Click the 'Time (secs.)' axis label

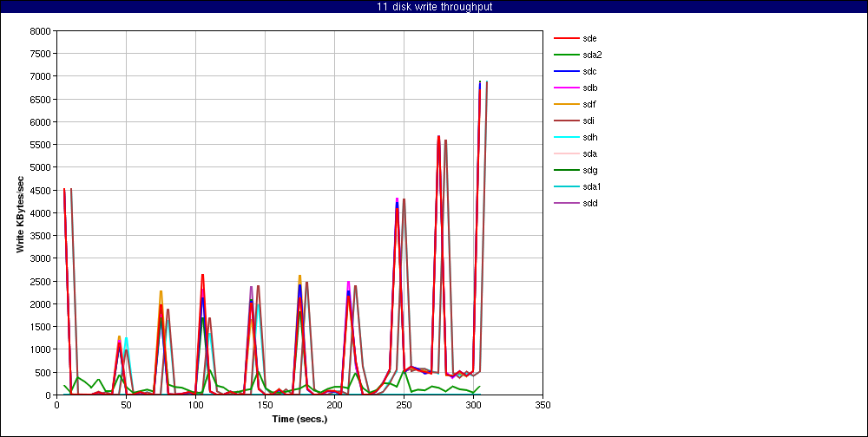click(299, 419)
